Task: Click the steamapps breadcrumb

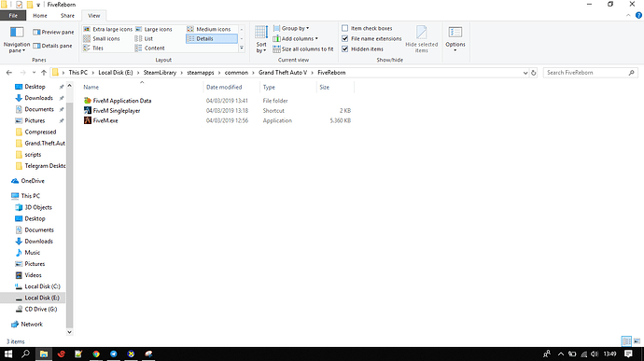Action: [x=201, y=73]
